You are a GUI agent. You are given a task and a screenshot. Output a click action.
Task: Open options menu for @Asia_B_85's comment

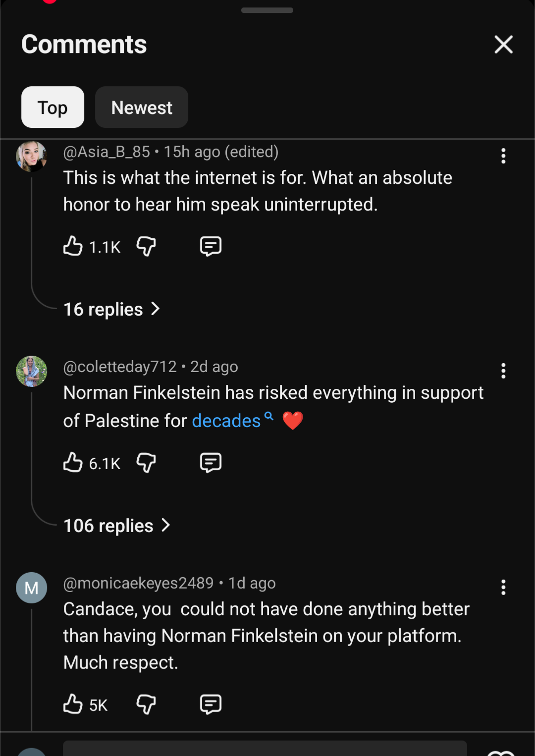click(x=503, y=156)
